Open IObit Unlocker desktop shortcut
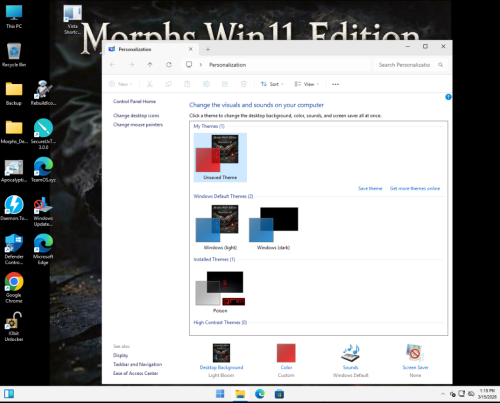500x403 pixels. pyautogui.click(x=14, y=327)
